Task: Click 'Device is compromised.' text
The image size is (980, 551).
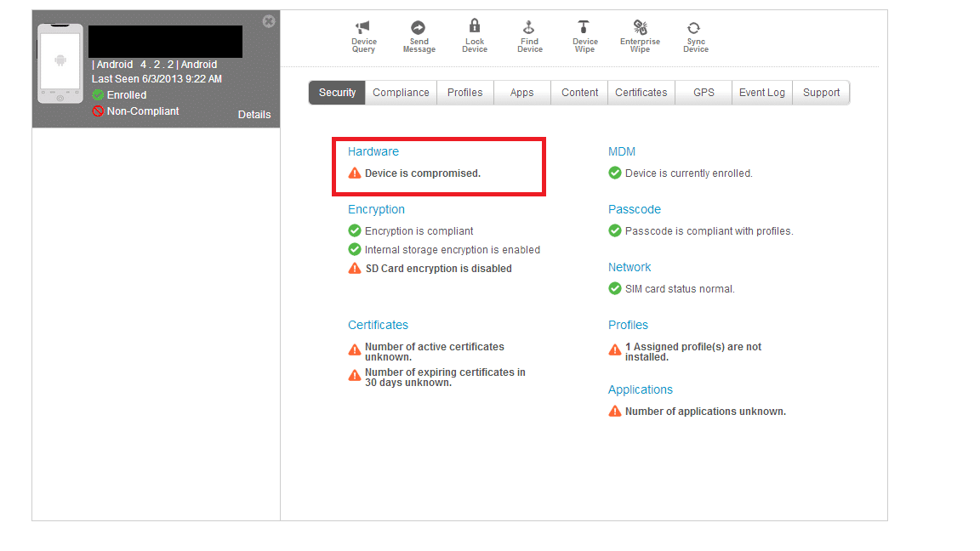Action: [423, 173]
